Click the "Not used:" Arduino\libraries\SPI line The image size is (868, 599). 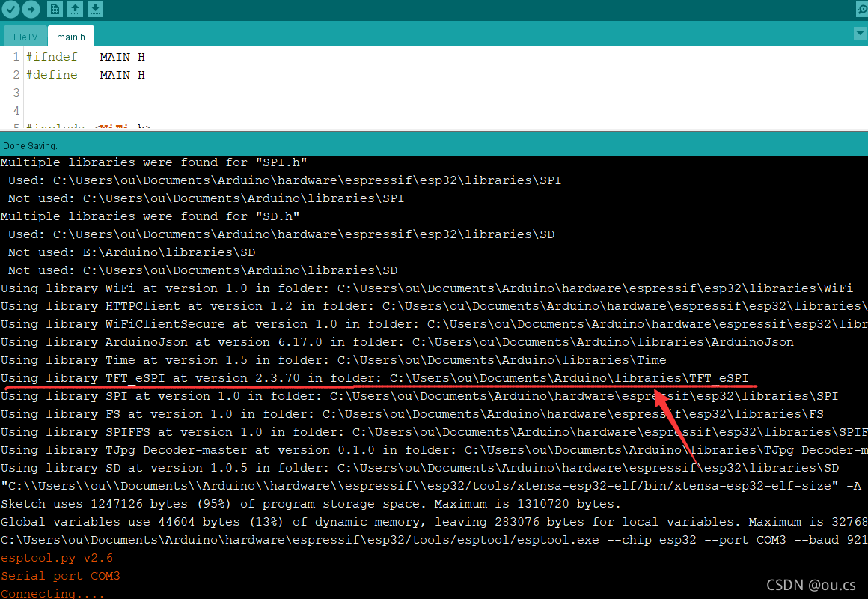point(206,198)
